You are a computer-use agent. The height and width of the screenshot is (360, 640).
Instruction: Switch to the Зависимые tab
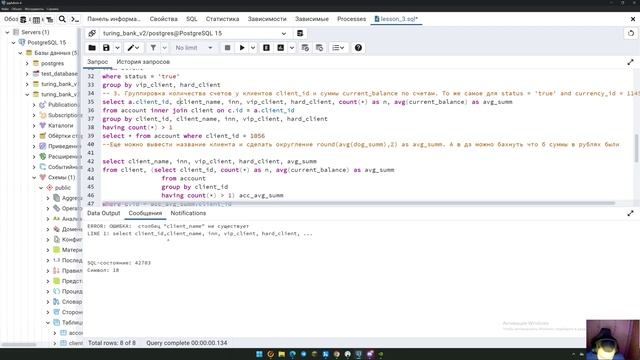312,19
